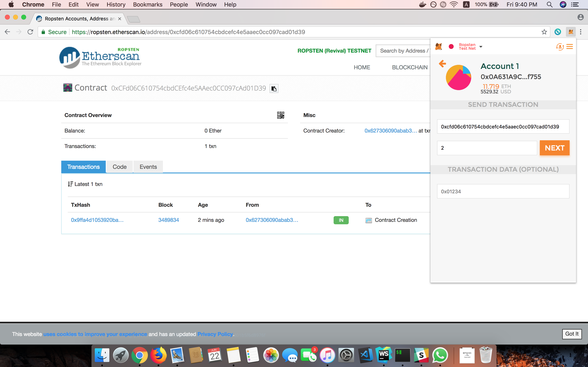588x367 pixels.
Task: Open block 3489834 link
Action: [x=168, y=220]
